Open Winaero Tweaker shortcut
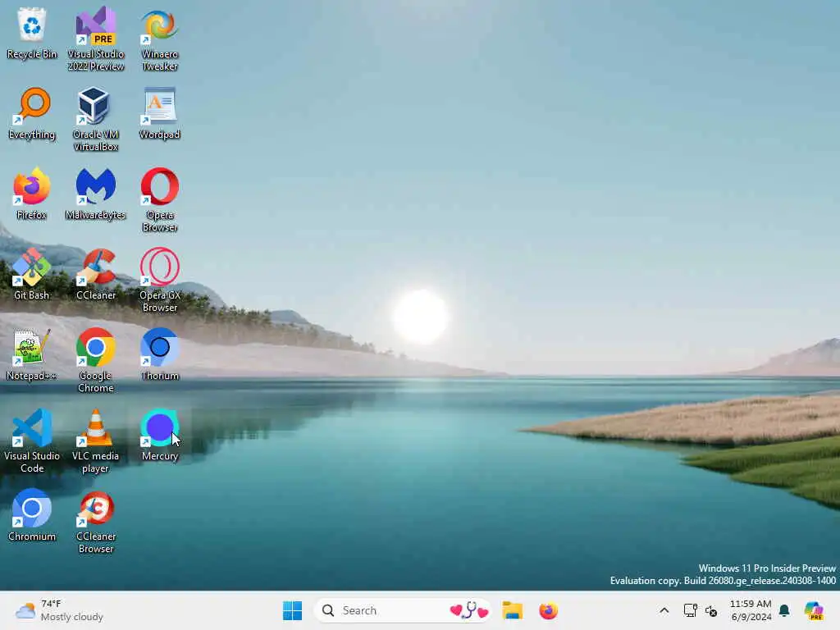Screen dimensions: 840x630 click(160, 39)
